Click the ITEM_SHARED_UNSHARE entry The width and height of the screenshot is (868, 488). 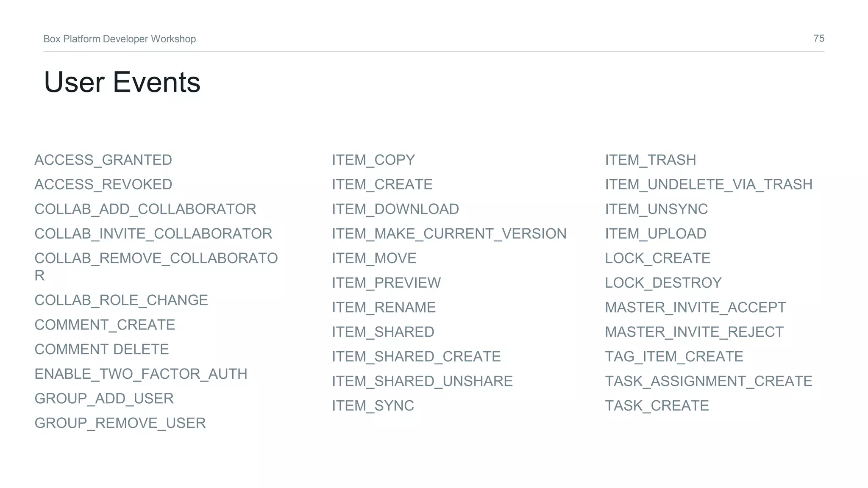(x=422, y=381)
